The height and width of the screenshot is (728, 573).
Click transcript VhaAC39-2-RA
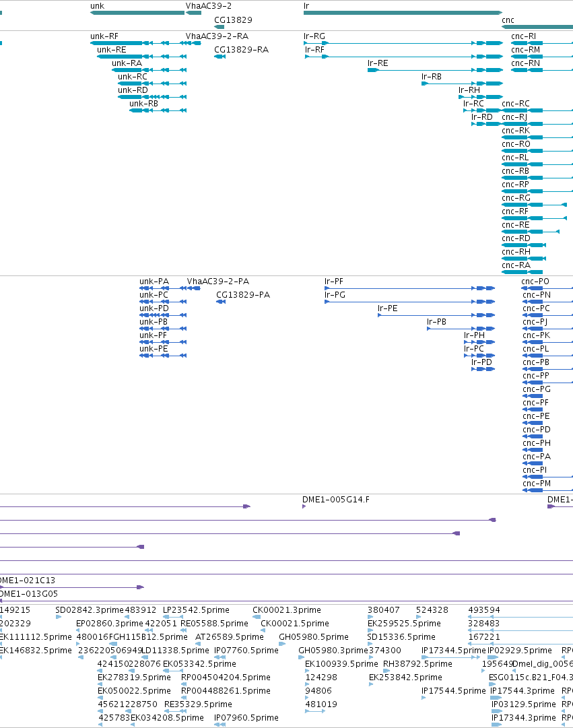click(217, 36)
